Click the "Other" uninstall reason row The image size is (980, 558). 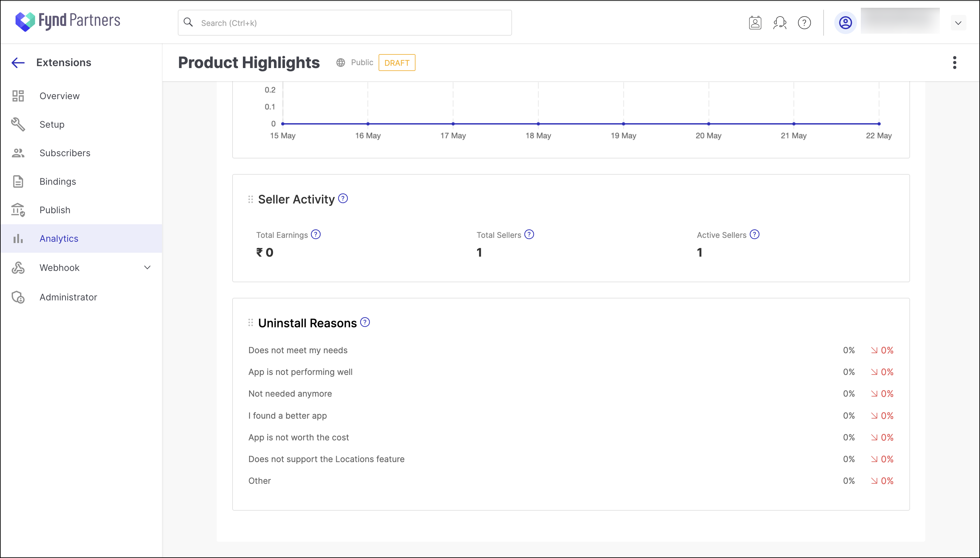571,481
